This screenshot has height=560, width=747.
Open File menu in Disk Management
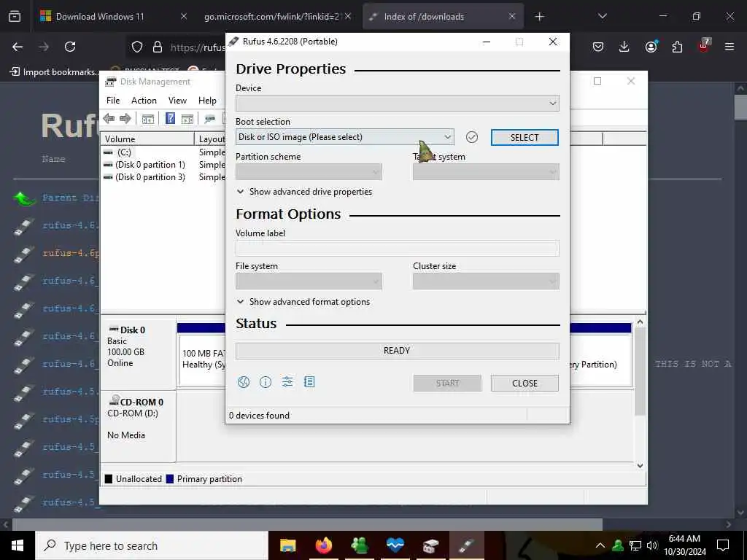tap(113, 101)
